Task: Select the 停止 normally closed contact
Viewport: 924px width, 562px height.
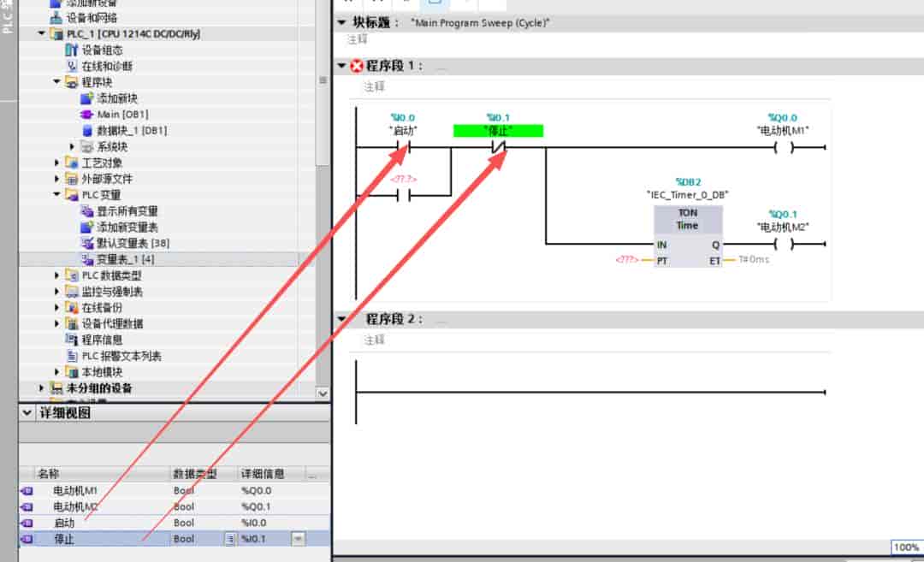Action: coord(499,146)
